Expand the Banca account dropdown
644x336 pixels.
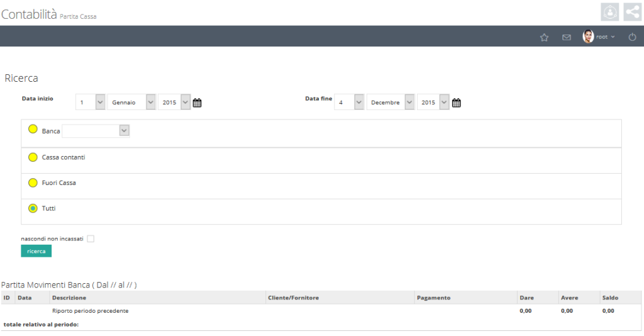[x=96, y=131]
